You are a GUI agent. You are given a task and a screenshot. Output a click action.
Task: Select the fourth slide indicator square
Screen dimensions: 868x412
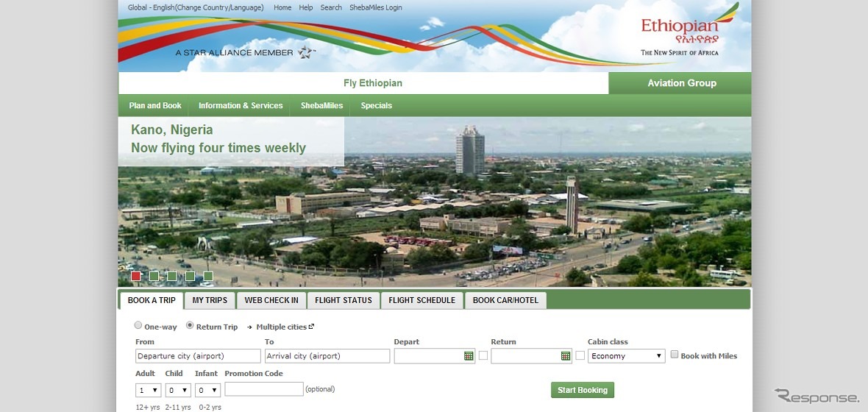190,276
